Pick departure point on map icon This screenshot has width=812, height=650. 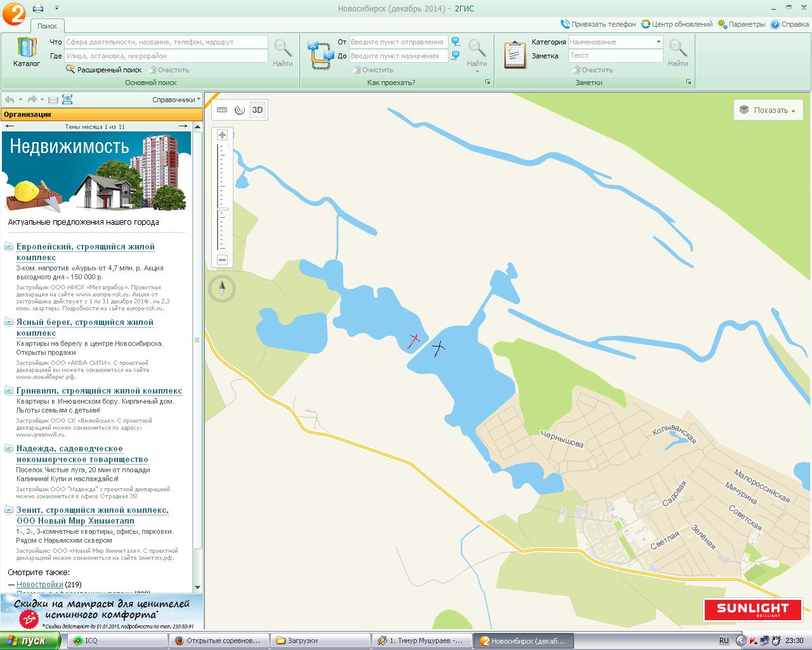tap(455, 42)
